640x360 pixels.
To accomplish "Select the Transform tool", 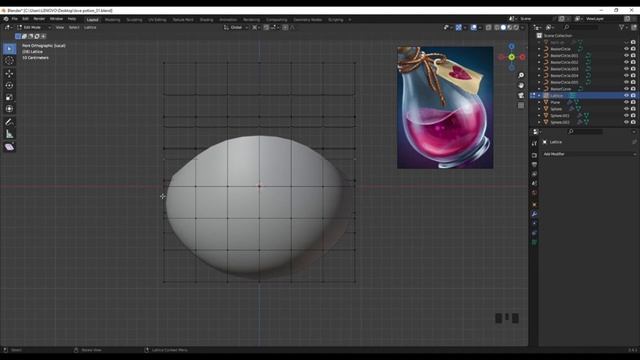I will [9, 109].
